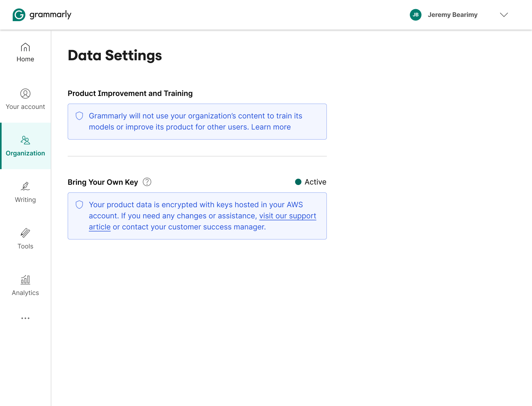Click the Jeremy Bearimy account name
Screen dimensions: 532x406
coord(453,15)
